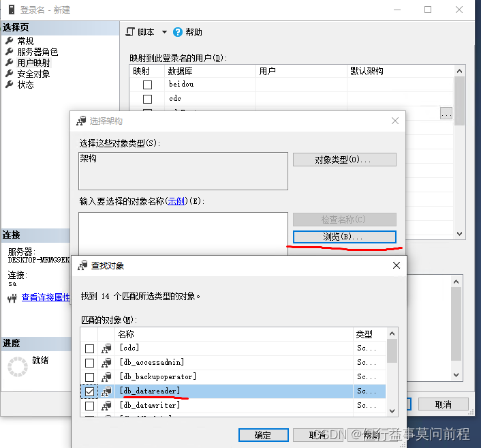481x448 pixels.
Task: Open 查看连接属性 link
Action: click(46, 297)
